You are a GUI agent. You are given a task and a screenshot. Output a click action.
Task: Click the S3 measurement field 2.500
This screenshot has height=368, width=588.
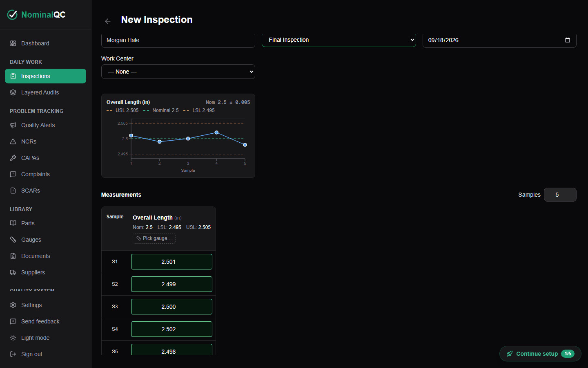tap(171, 307)
